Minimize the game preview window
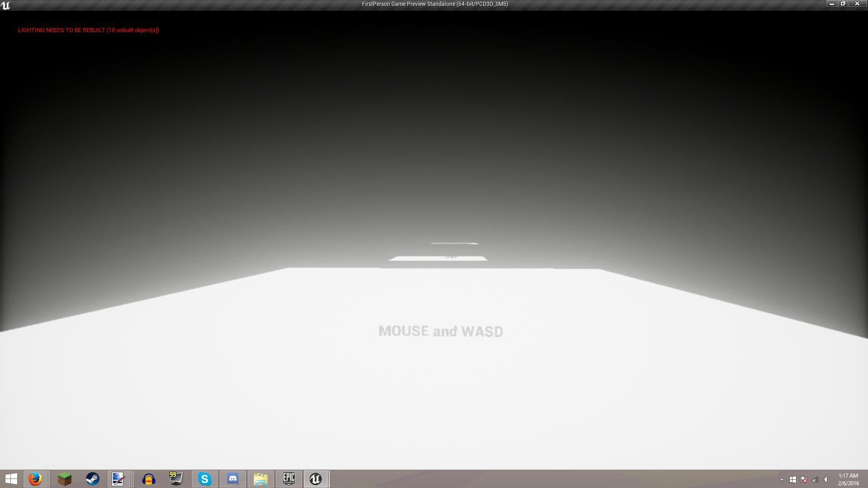This screenshot has height=488, width=868. 831,4
